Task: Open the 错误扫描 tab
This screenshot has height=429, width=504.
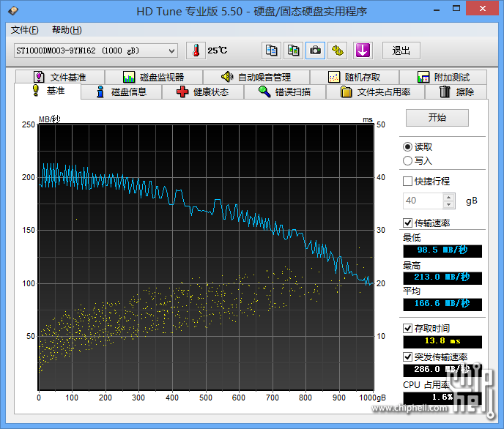Action: point(285,92)
